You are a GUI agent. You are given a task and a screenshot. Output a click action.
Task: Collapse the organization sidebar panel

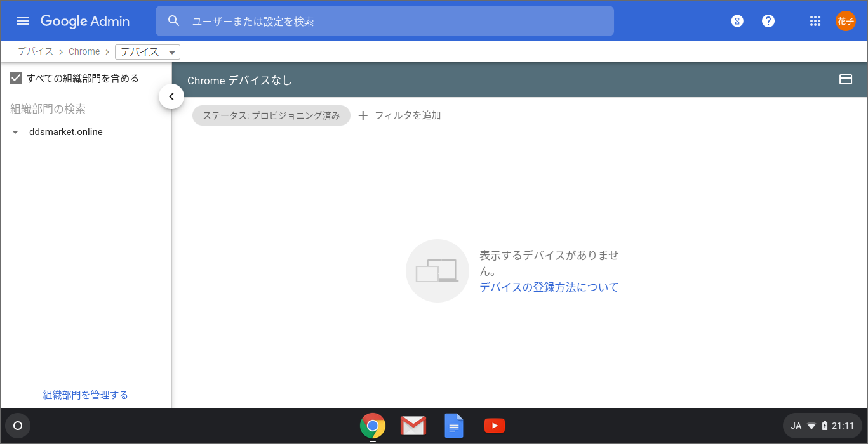(171, 96)
